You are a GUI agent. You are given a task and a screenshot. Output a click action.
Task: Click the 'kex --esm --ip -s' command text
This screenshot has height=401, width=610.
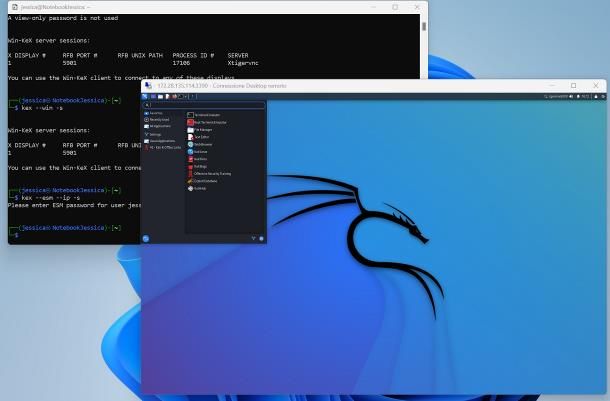51,198
